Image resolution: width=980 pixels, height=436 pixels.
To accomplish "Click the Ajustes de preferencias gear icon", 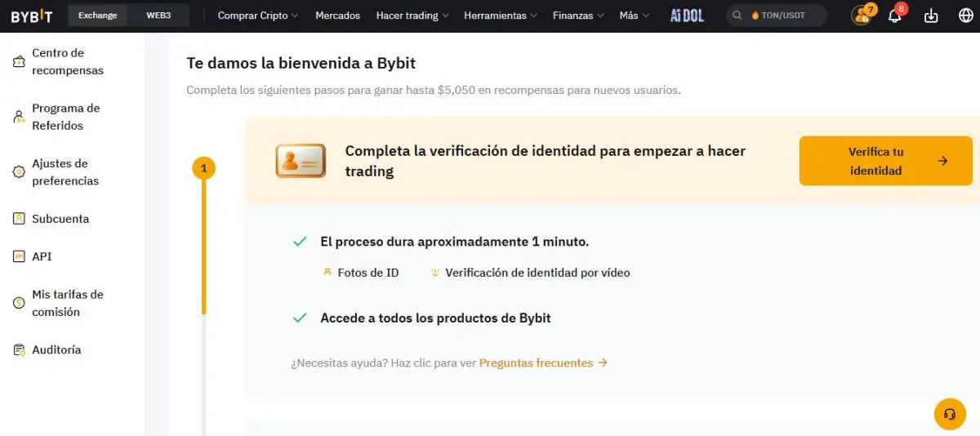I will point(19,172).
